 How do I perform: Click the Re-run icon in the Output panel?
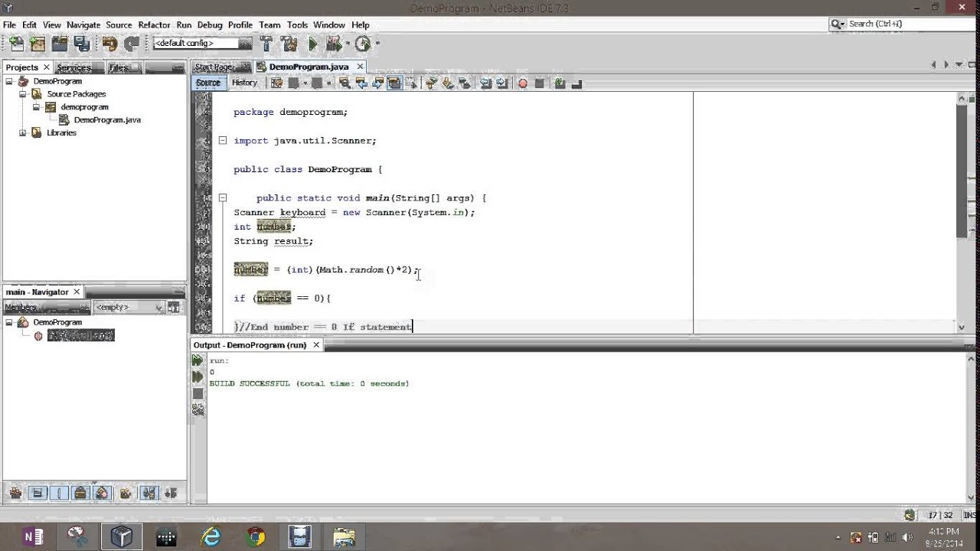[198, 360]
